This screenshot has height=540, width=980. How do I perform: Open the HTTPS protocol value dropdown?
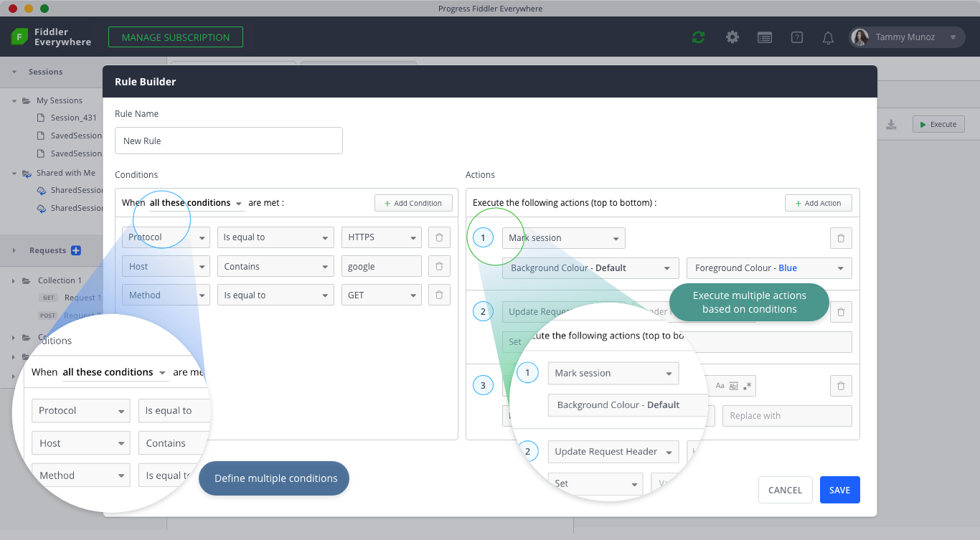click(x=381, y=237)
